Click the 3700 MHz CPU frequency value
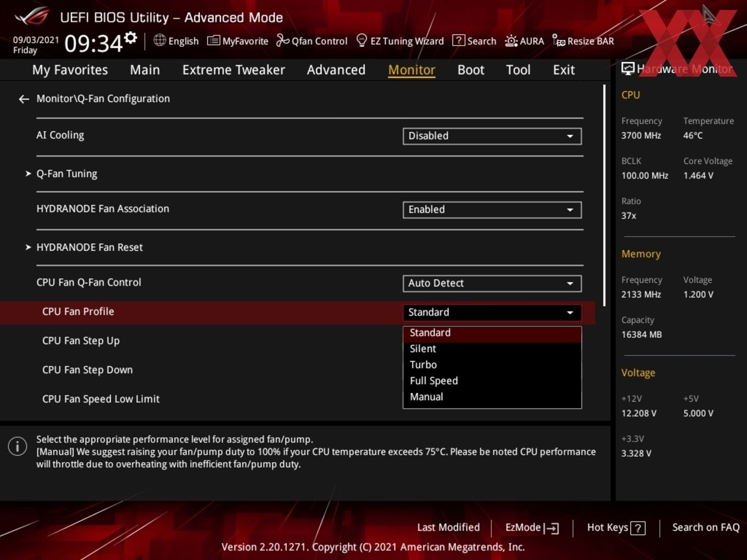 click(641, 136)
